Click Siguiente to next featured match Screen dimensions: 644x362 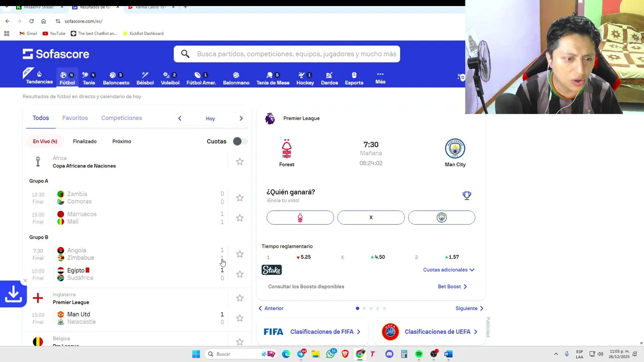click(469, 308)
